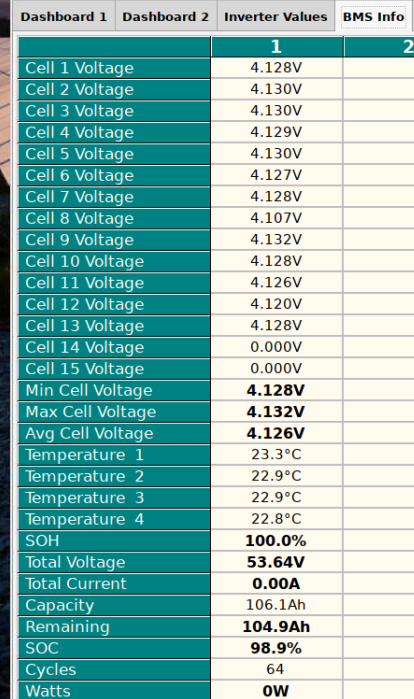
Task: Click the Cell 14 value 0.000V
Action: (276, 347)
